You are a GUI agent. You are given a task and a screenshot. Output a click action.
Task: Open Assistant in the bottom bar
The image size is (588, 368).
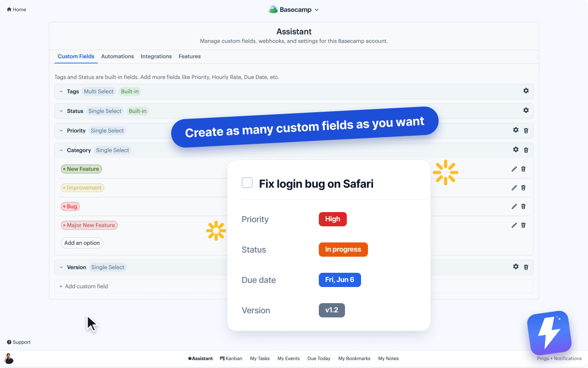200,358
